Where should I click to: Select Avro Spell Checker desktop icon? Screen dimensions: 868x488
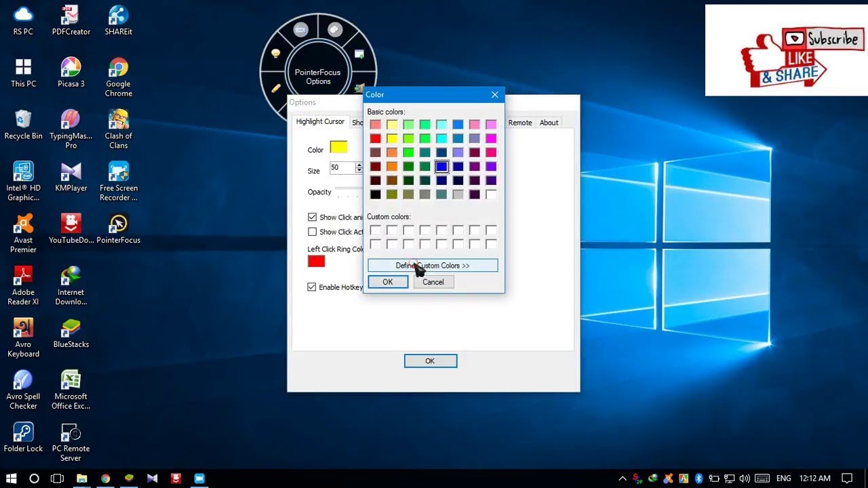pyautogui.click(x=23, y=390)
